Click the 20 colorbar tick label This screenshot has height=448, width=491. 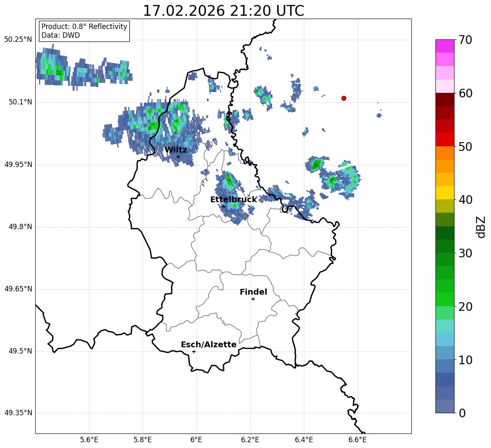(x=466, y=307)
